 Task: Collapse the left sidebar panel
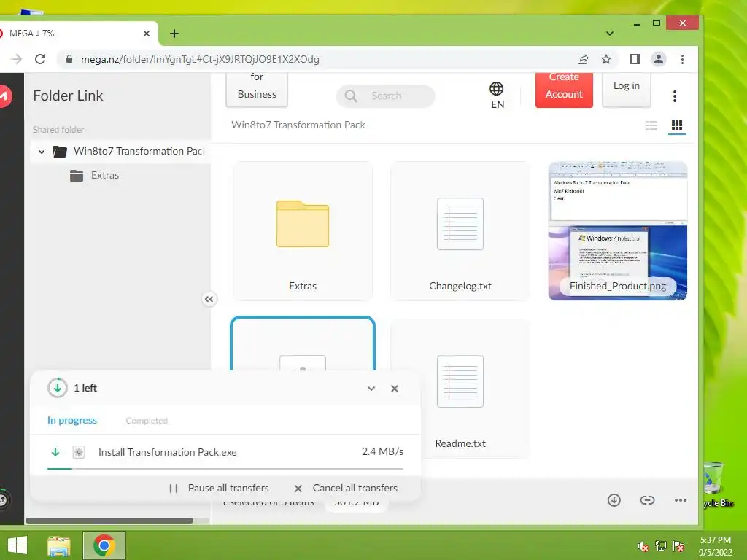[x=209, y=299]
